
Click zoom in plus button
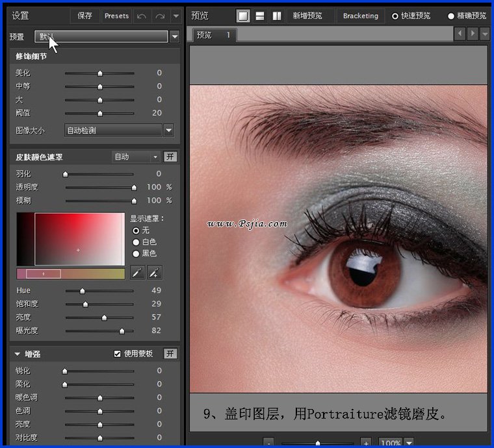pyautogui.click(x=365, y=443)
